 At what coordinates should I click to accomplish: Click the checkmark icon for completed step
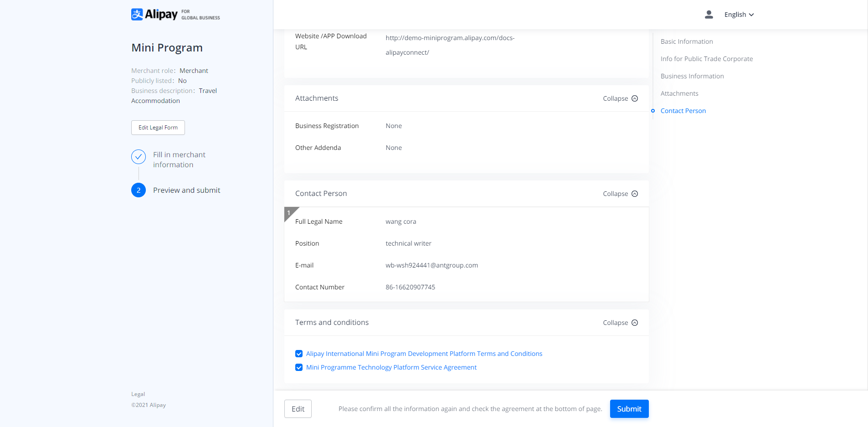click(139, 157)
